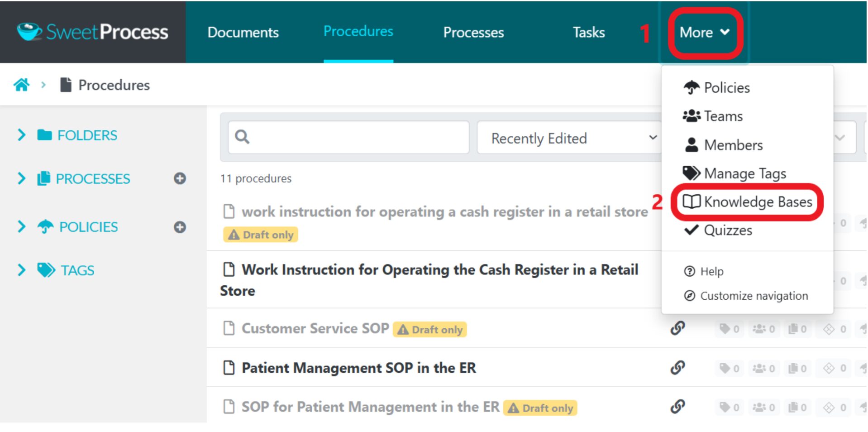868x432 pixels.
Task: Open the Documents tab
Action: 243,32
